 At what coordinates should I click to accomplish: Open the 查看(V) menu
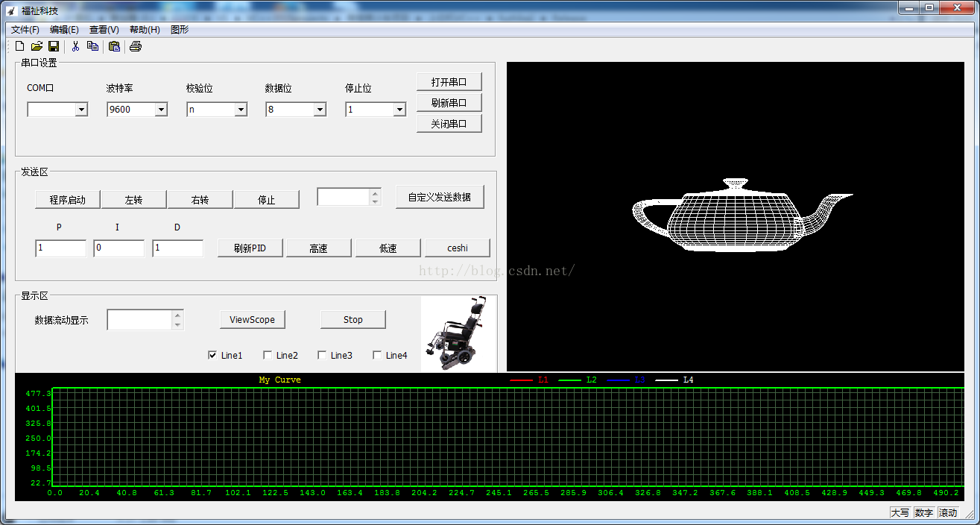104,30
